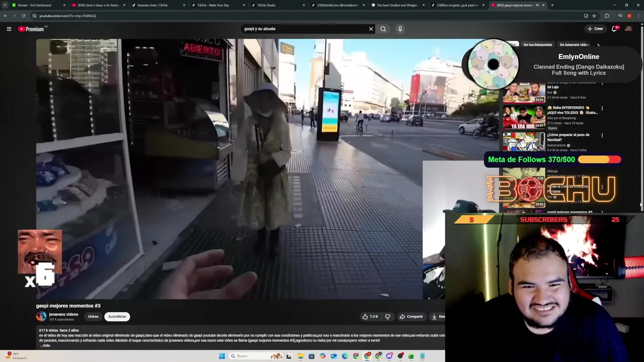This screenshot has height=362, width=644.
Task: Mute the playing gaspi mejores momentos tab speaker
Action: [x=537, y=5]
